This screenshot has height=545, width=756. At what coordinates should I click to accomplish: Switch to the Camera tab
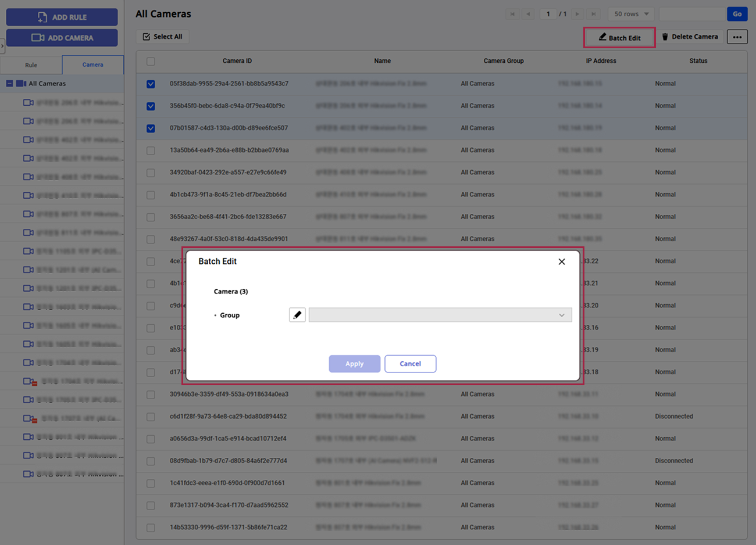(x=92, y=65)
